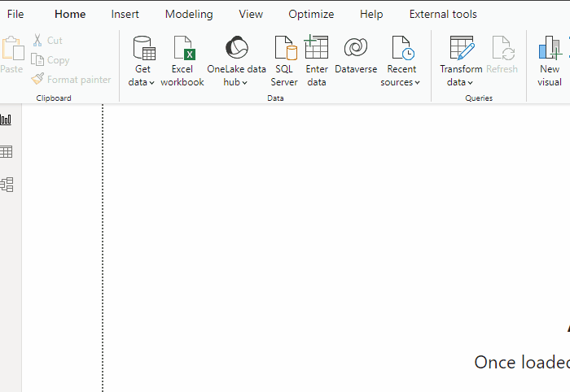Open the OneLake data hub
Screen dimensions: 570x392
coord(236,61)
